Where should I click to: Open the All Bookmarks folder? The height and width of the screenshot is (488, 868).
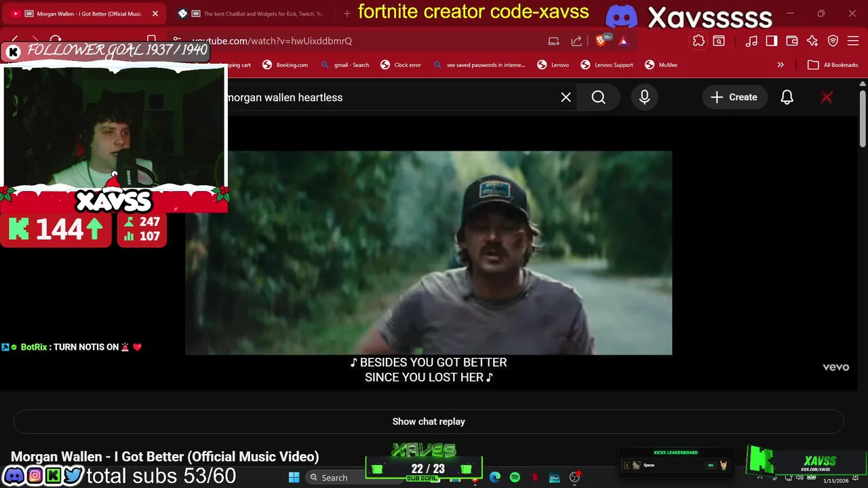pyautogui.click(x=833, y=65)
